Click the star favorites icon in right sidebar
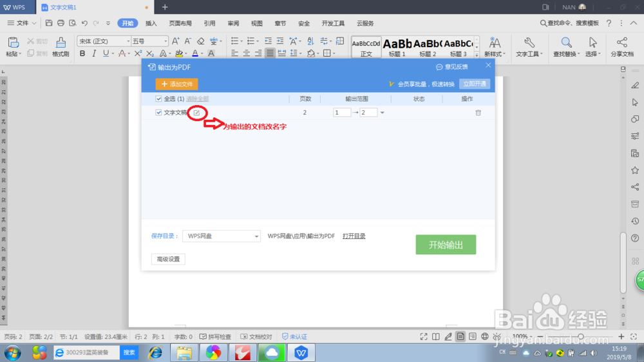The width and height of the screenshot is (644, 362). (x=635, y=170)
